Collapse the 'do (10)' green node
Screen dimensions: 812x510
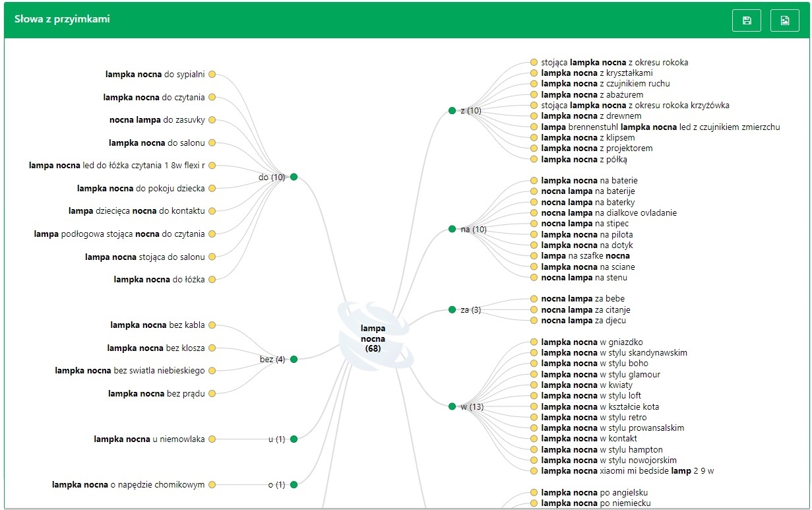pyautogui.click(x=294, y=177)
